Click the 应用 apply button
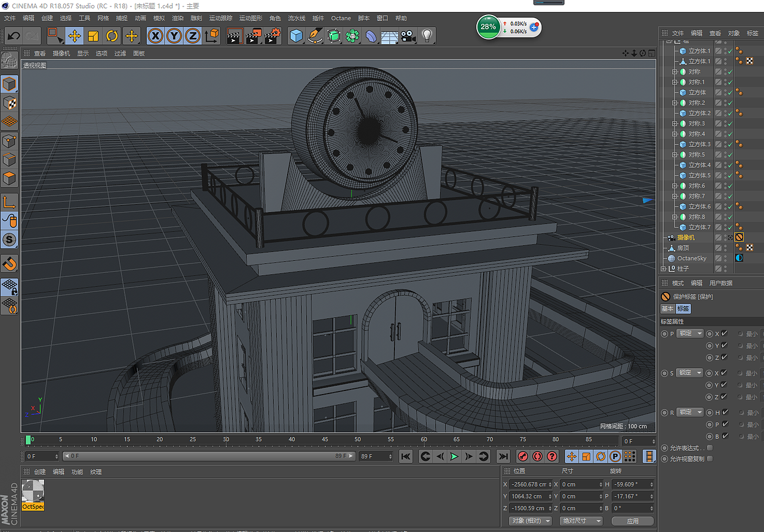 click(633, 521)
